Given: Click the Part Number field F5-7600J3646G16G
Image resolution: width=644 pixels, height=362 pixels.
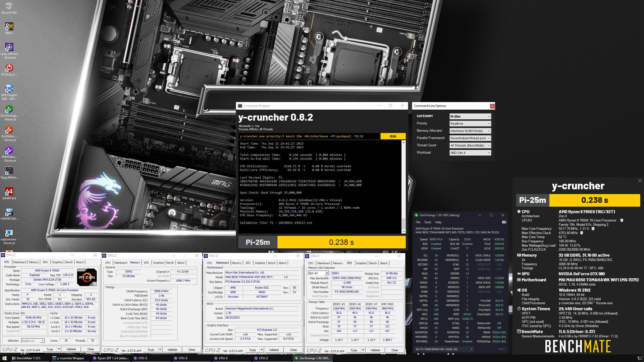Looking at the screenshot, I should pos(347,292).
